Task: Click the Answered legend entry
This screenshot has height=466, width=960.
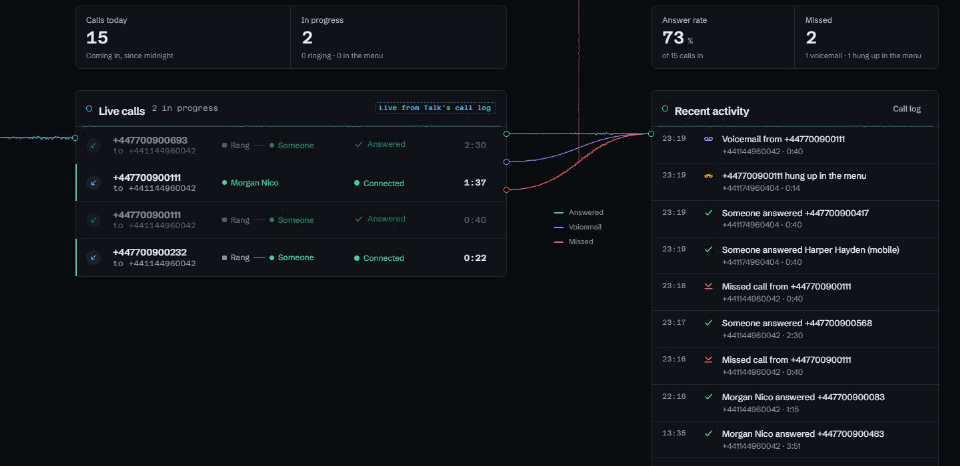Action: point(578,212)
